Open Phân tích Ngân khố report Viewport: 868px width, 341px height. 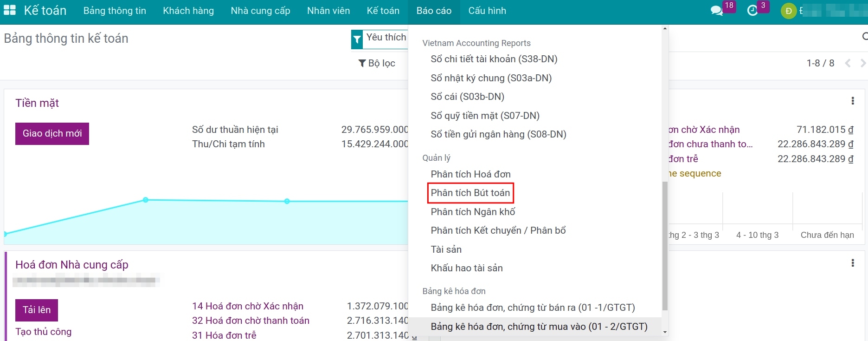[x=473, y=212]
